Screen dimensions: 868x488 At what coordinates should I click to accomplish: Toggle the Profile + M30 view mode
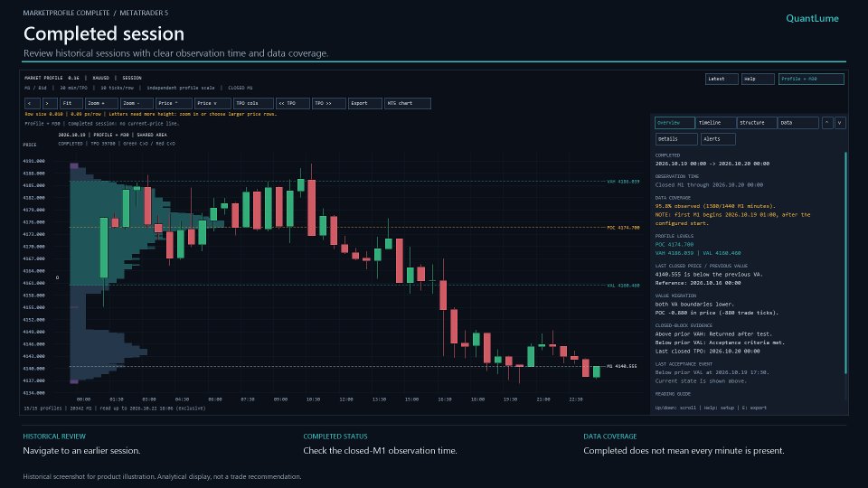click(x=811, y=80)
